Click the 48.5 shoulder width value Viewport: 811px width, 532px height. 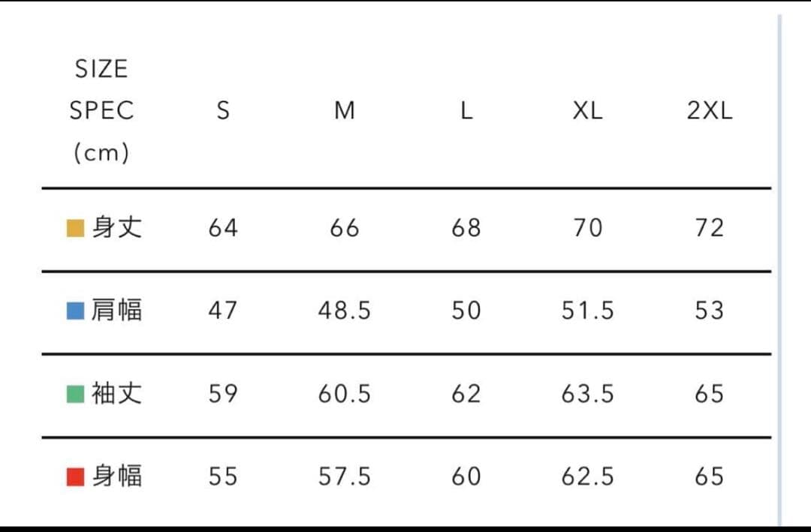point(344,311)
